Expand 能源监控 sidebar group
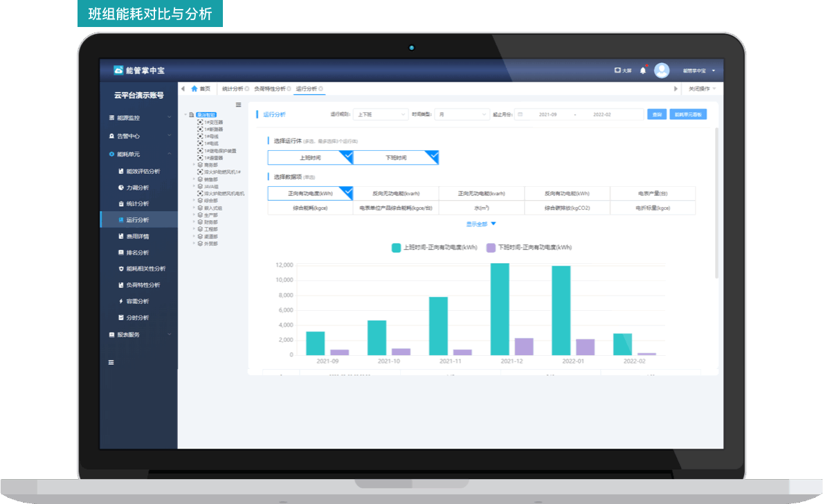 (x=169, y=118)
